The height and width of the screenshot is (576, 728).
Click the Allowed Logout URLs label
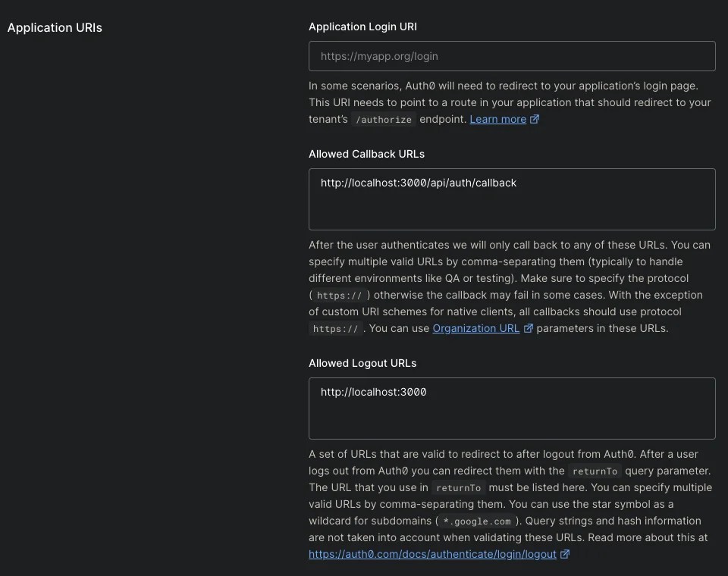coord(362,363)
